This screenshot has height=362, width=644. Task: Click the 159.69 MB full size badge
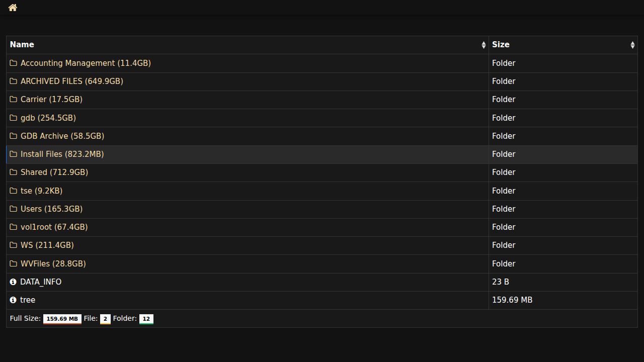[62, 319]
